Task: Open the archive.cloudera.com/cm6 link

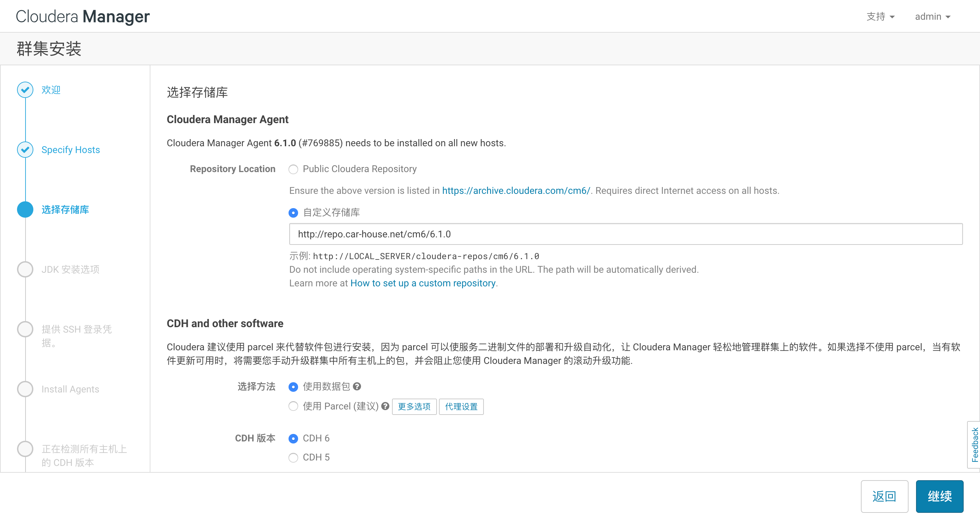Action: tap(516, 190)
